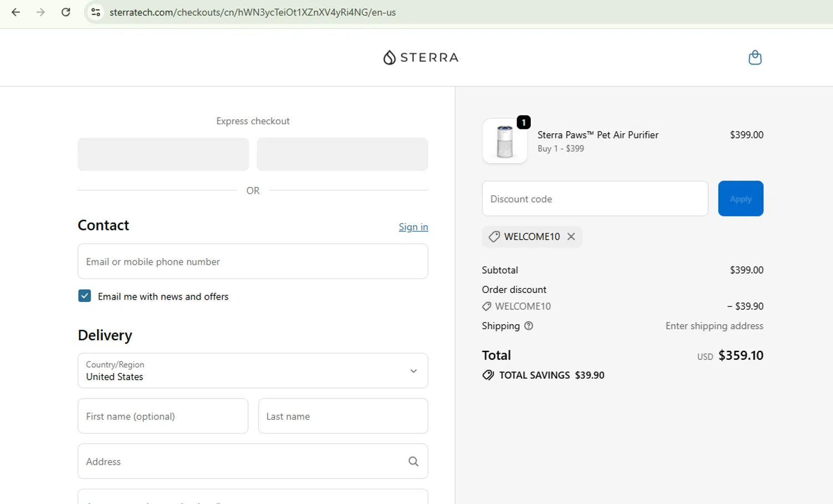Click the total price $359.10

pos(741,355)
